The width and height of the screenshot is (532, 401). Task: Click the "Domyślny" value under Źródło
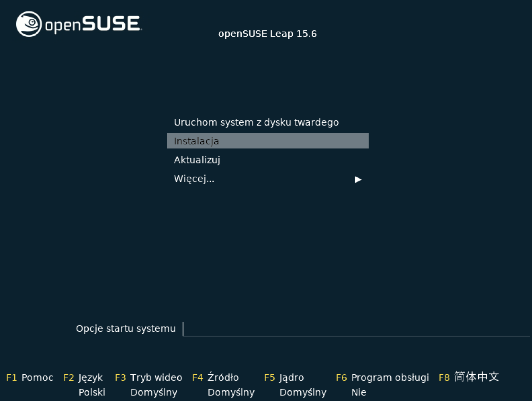231,392
